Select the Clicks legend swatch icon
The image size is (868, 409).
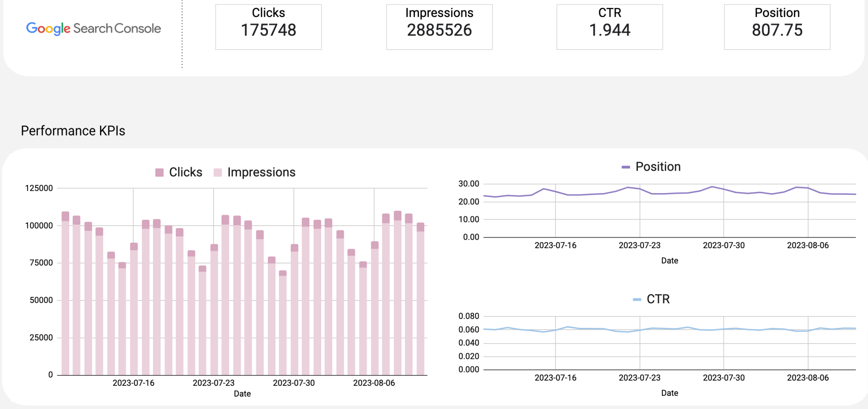tap(159, 172)
